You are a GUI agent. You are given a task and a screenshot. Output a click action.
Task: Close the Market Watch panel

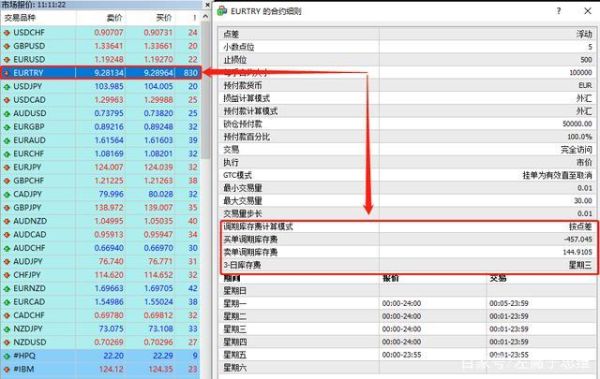(x=207, y=5)
